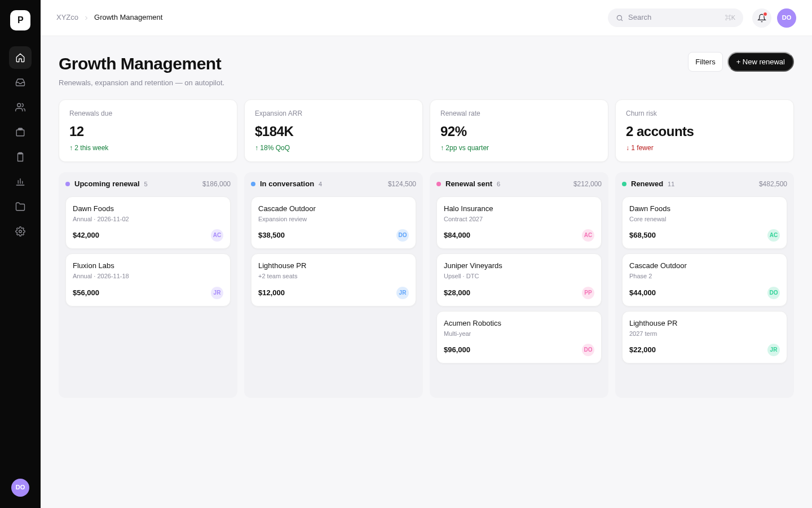812x508 pixels.
Task: Open the Halo Insurance card title
Action: (x=469, y=209)
